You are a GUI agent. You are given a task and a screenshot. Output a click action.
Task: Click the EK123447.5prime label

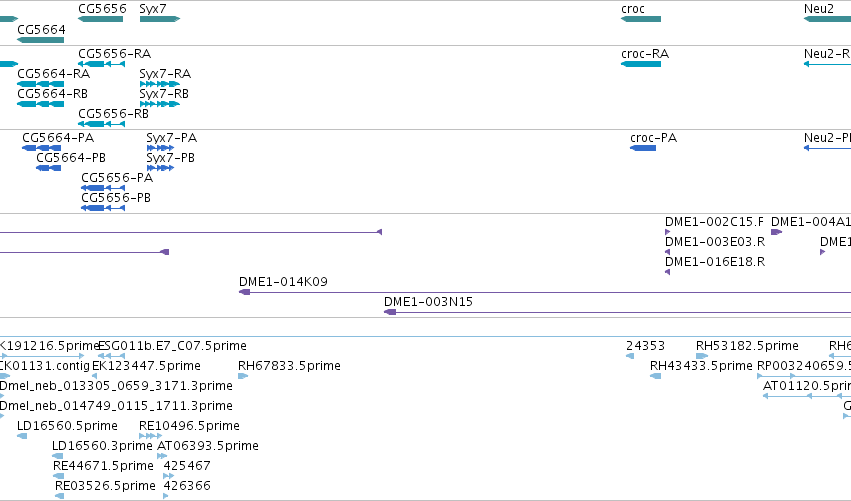[146, 366]
